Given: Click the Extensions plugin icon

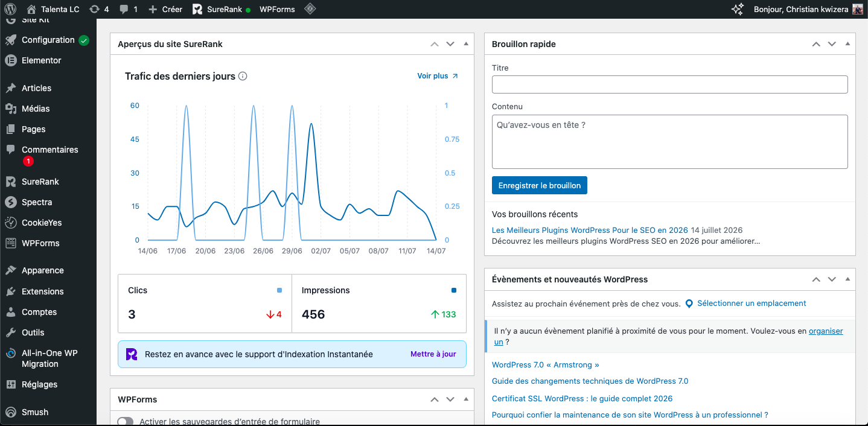Looking at the screenshot, I should tap(10, 291).
